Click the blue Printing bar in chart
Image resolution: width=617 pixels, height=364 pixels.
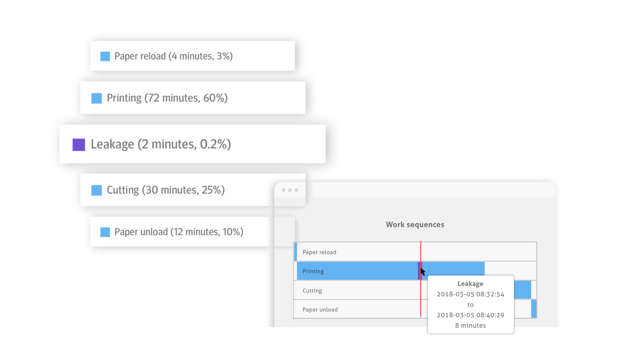click(x=356, y=271)
